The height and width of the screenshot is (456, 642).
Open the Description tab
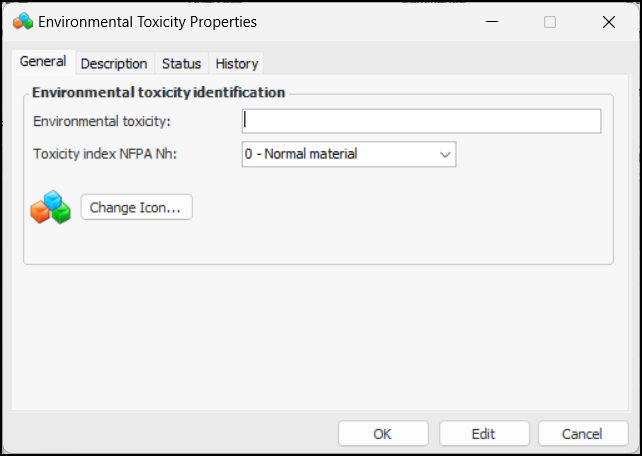pyautogui.click(x=114, y=63)
